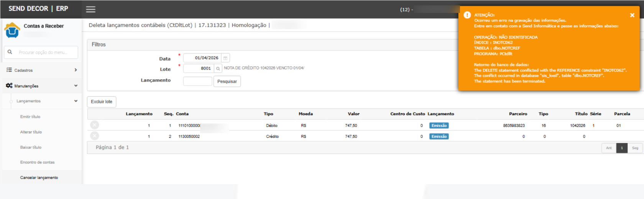Click parceiro value 8635983823
Image resolution: width=644 pixels, height=199 pixels.
[514, 126]
